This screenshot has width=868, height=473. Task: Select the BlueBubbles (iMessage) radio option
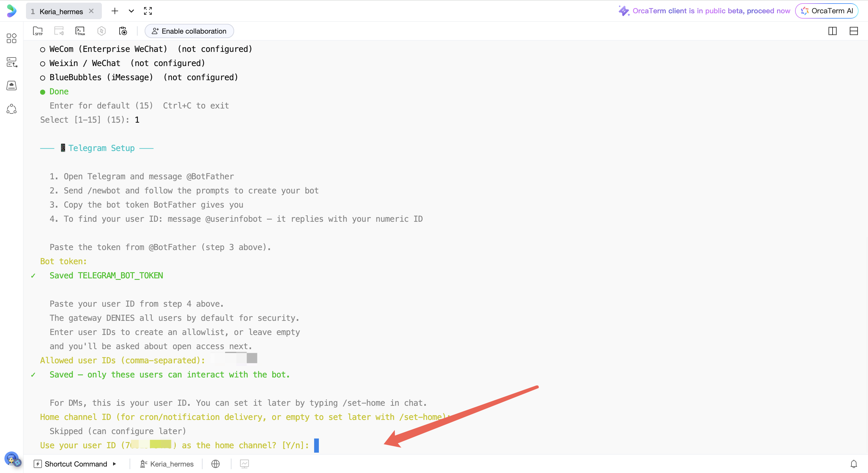43,78
